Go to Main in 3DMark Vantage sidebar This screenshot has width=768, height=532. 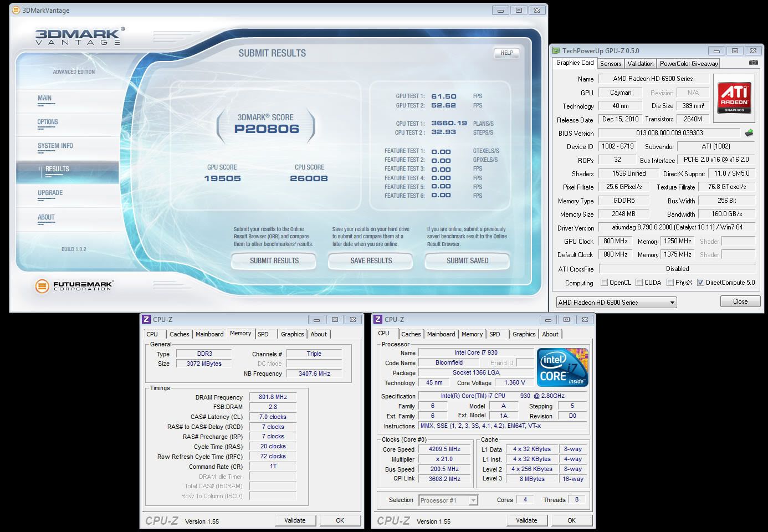[x=45, y=98]
